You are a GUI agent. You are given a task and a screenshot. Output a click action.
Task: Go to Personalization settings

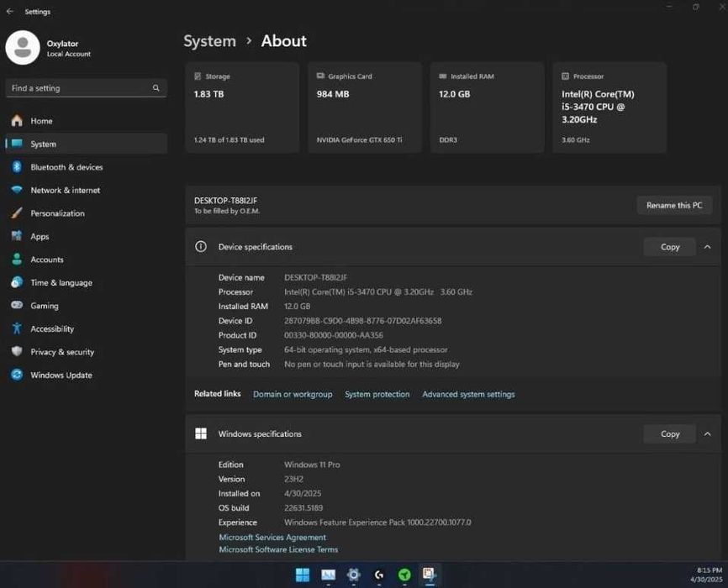[57, 213]
